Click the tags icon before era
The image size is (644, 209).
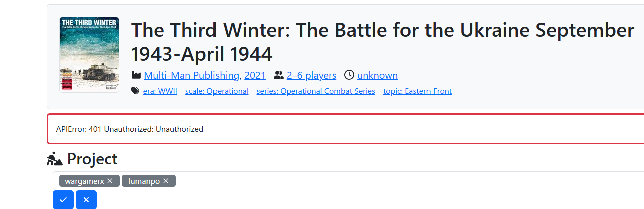135,91
